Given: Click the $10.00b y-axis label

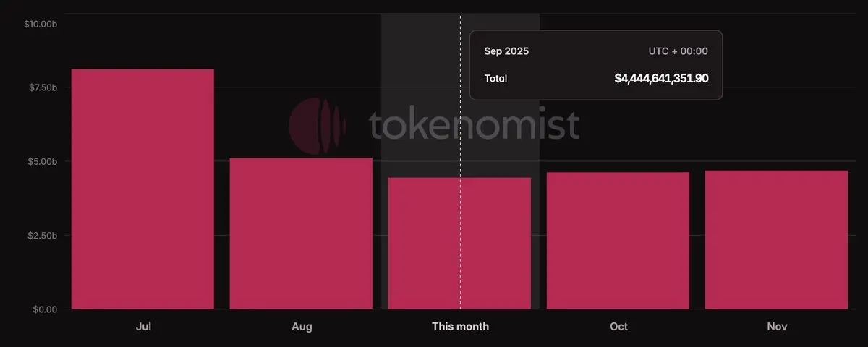Looking at the screenshot, I should point(40,24).
